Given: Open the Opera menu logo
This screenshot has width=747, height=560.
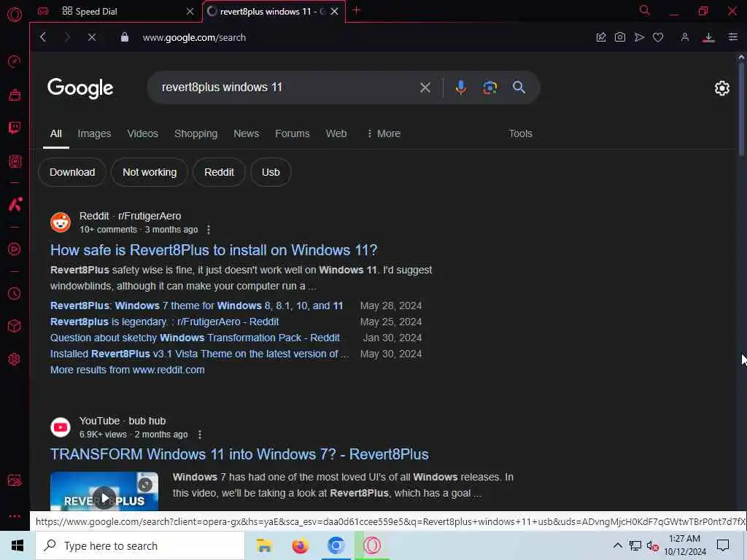Looking at the screenshot, I should (x=15, y=15).
